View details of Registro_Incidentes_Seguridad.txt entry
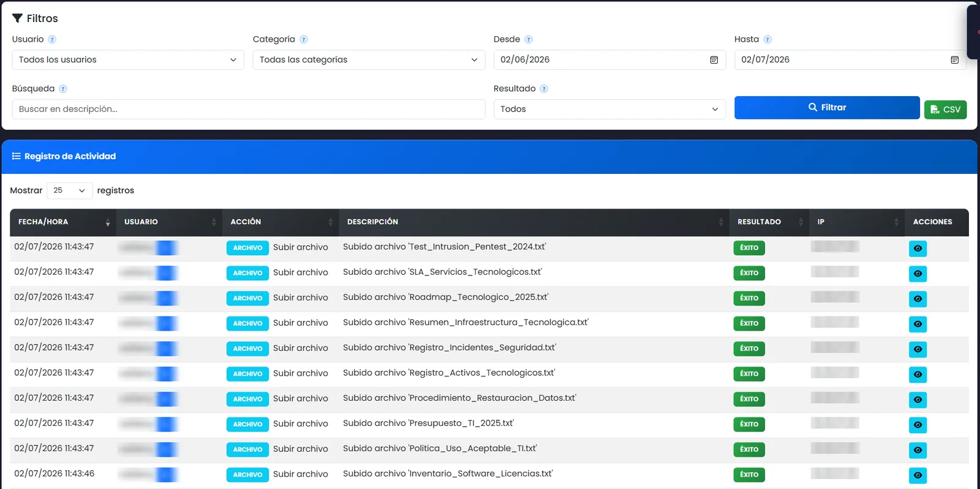Screen dimensions: 980x489 point(918,349)
